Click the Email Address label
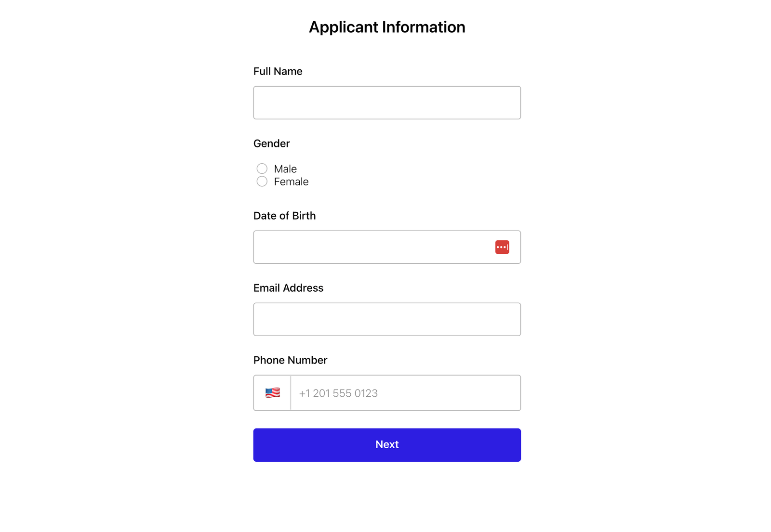Screen dimensions: 771x532 click(288, 288)
